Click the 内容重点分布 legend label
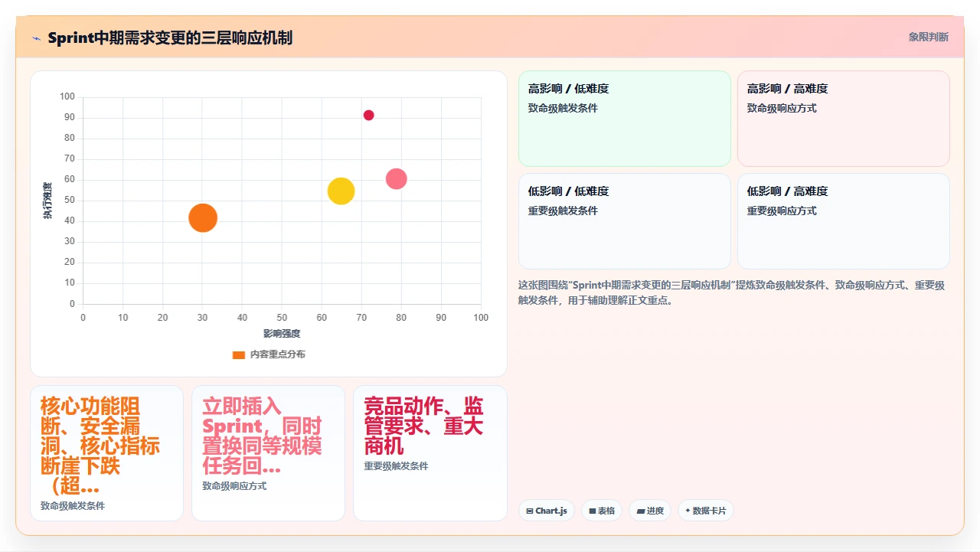 277,354
